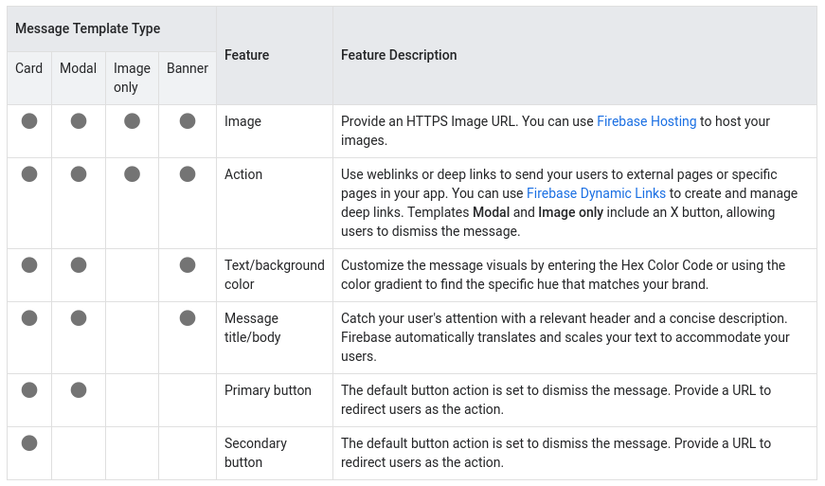The width and height of the screenshot is (825, 486).
Task: Click the Card column header
Action: [29, 68]
